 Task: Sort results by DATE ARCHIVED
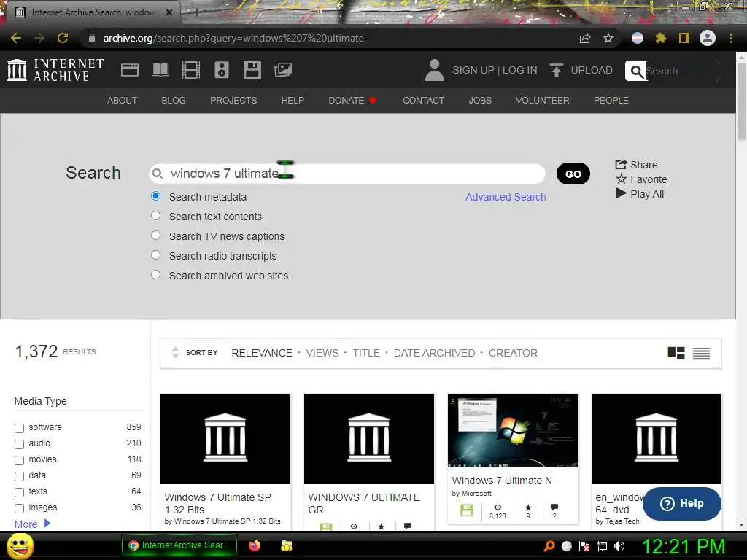[434, 353]
